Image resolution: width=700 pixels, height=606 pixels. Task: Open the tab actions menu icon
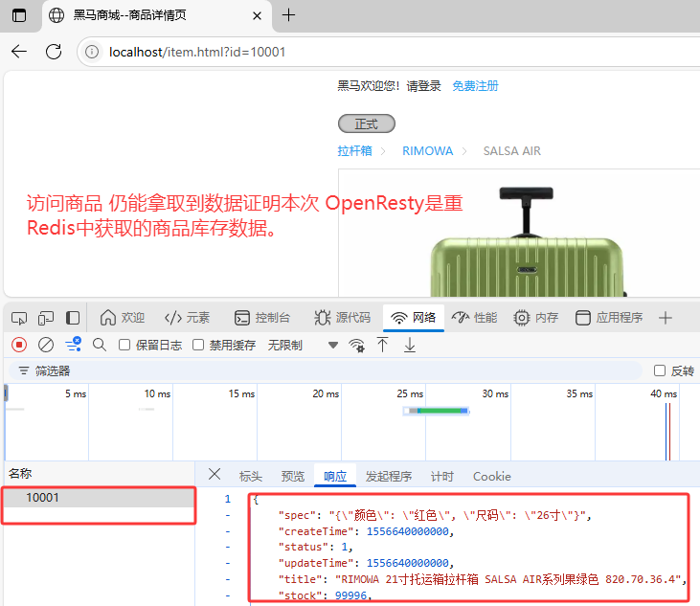tap(19, 15)
